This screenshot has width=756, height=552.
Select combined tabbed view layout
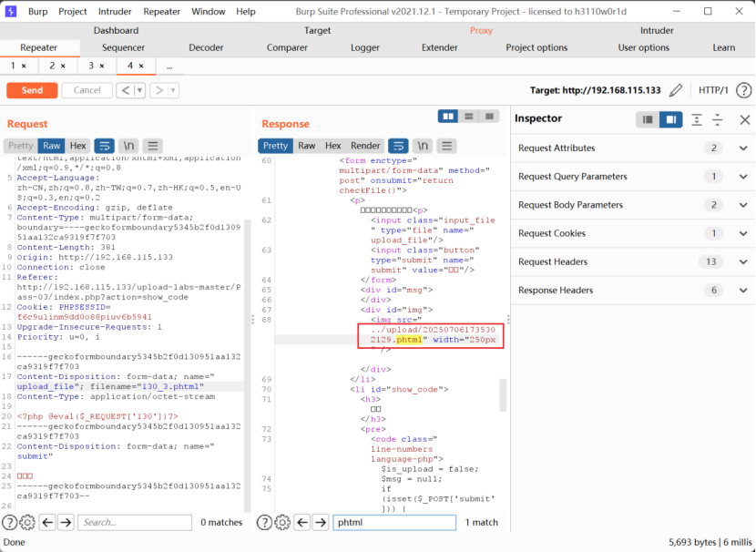click(x=489, y=117)
